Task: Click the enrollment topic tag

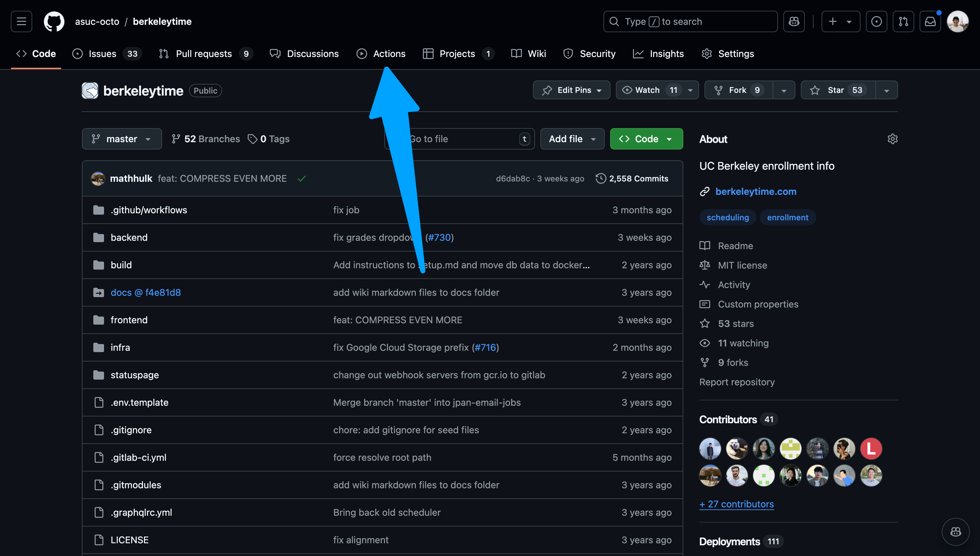Action: click(x=787, y=217)
